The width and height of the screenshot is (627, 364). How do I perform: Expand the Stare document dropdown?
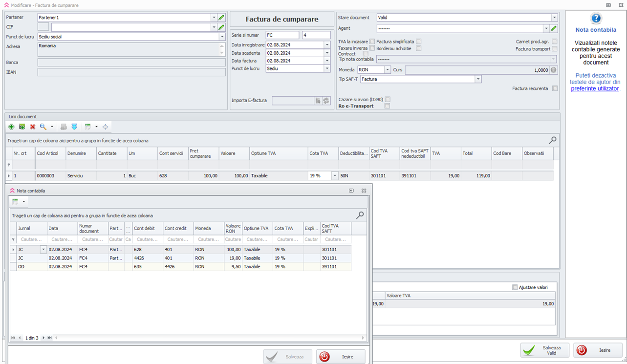554,18
